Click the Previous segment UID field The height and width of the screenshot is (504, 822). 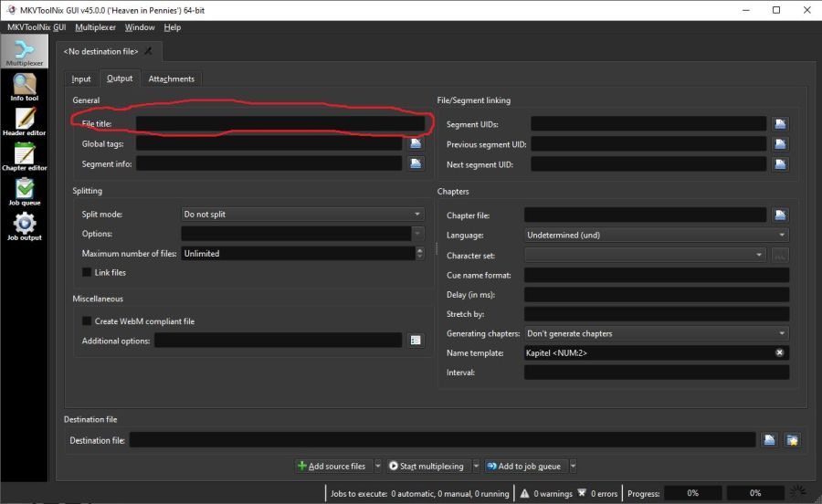coord(648,144)
